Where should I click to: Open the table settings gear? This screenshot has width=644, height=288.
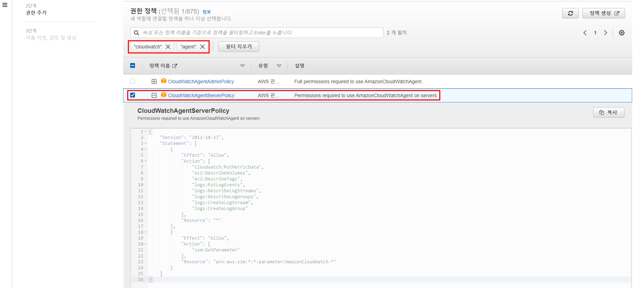pyautogui.click(x=621, y=33)
